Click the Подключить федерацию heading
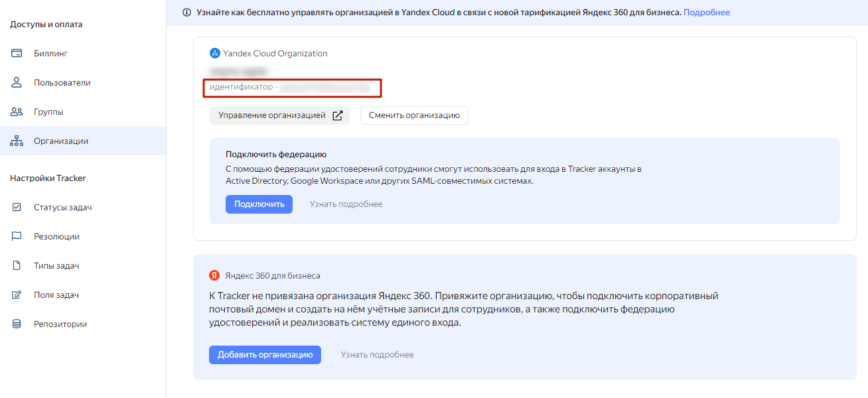This screenshot has width=868, height=398. pos(276,155)
